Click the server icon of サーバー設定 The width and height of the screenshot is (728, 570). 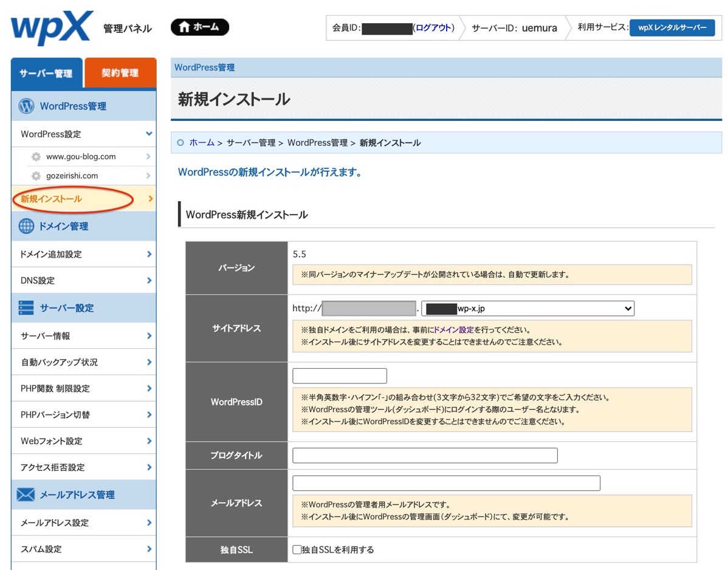point(26,307)
